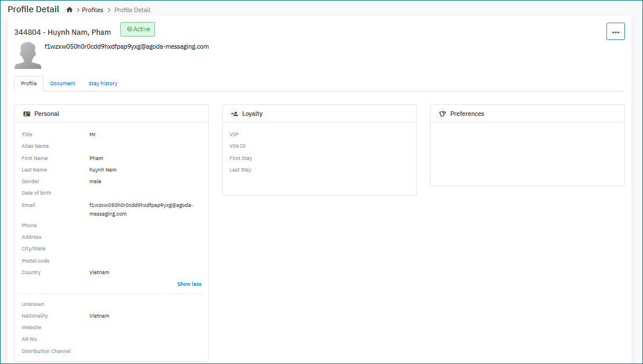This screenshot has height=364, width=643.
Task: Click the Personal section ID card icon
Action: 27,114
